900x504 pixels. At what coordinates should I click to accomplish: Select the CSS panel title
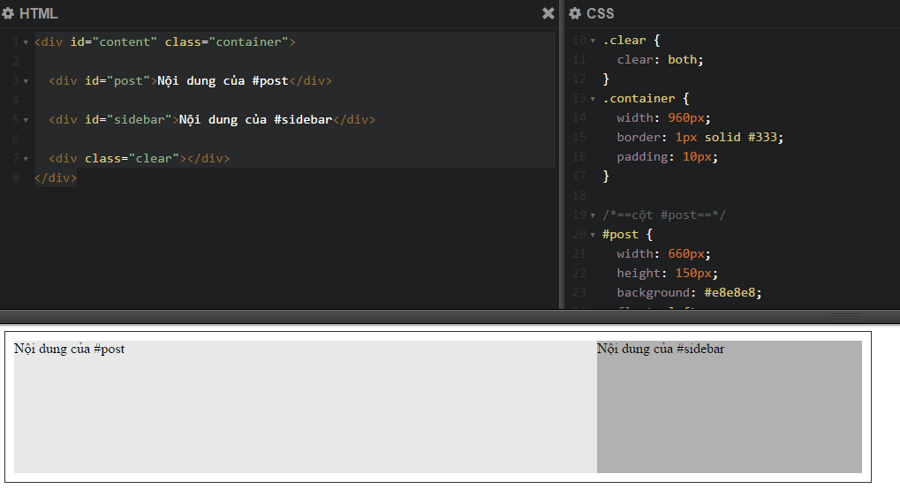coord(600,13)
